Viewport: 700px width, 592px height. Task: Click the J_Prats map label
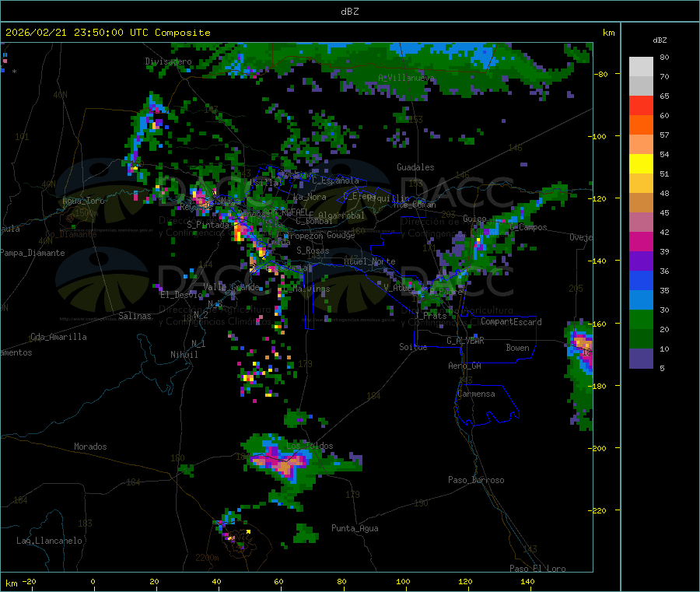click(x=430, y=316)
